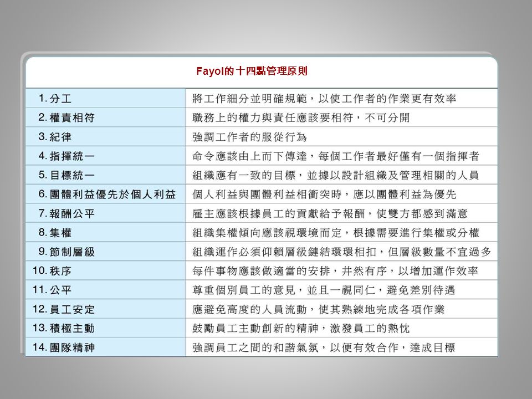Select the cell '13. 積極主動'
The height and width of the screenshot is (399, 532).
[x=105, y=328]
